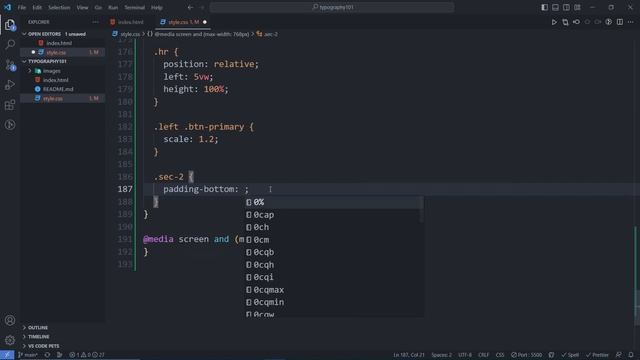Select 0% autocomplete suggestion
Viewport: 640px width, 360px height.
point(334,202)
